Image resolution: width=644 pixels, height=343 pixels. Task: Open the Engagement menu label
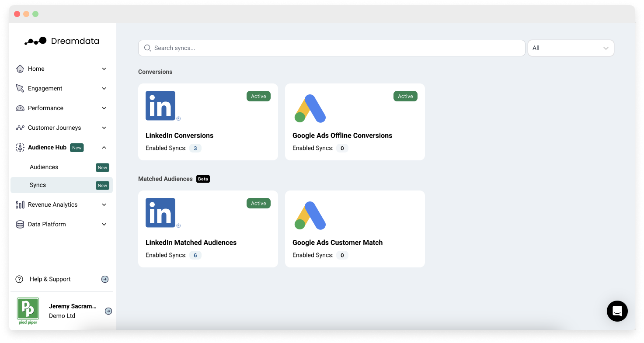(45, 88)
